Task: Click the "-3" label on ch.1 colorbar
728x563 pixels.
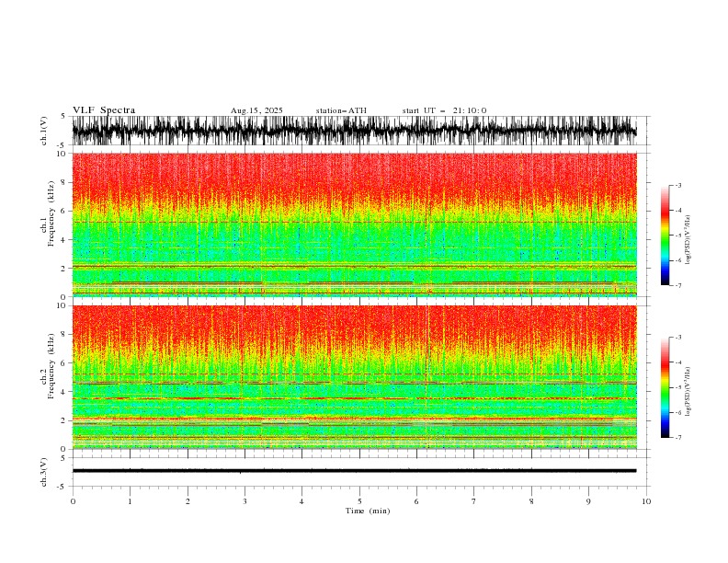Action: [x=677, y=185]
